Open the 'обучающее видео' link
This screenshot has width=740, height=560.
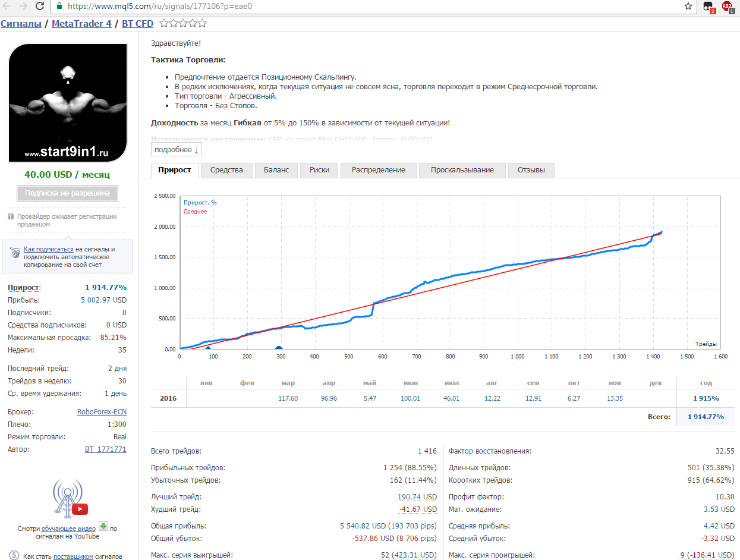69,528
